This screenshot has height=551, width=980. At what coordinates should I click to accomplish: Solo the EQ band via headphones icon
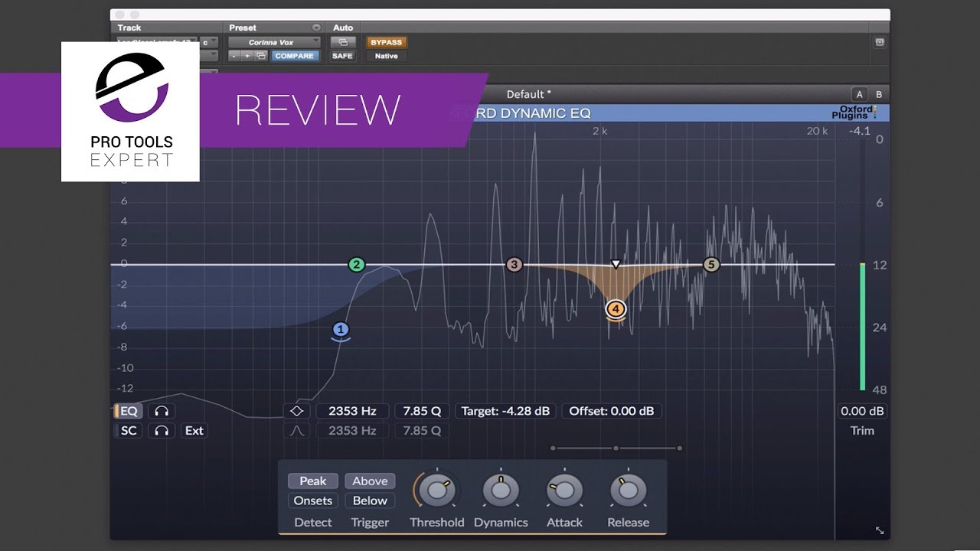pos(161,411)
